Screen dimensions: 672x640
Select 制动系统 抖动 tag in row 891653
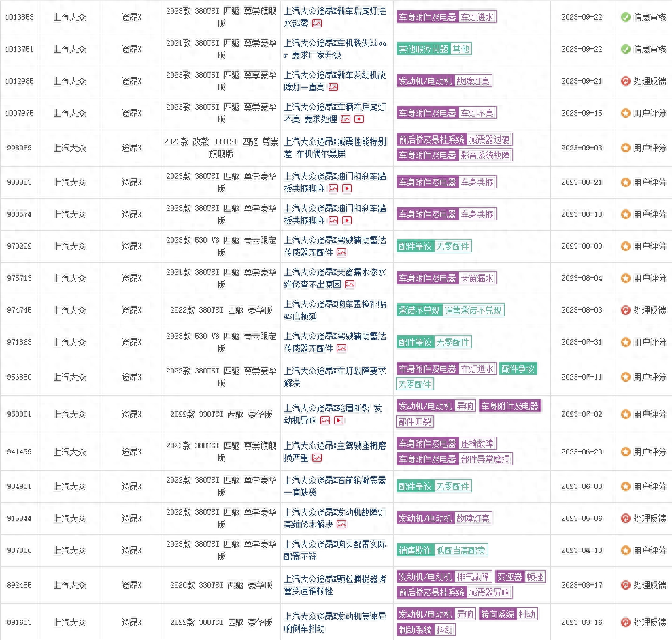[426, 630]
